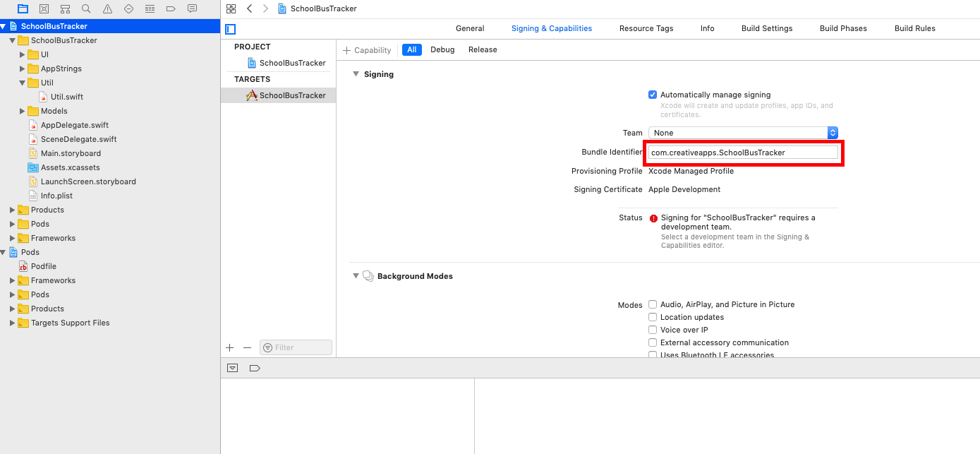Image resolution: width=980 pixels, height=454 pixels.
Task: Check Voice over IP mode
Action: pyautogui.click(x=653, y=330)
